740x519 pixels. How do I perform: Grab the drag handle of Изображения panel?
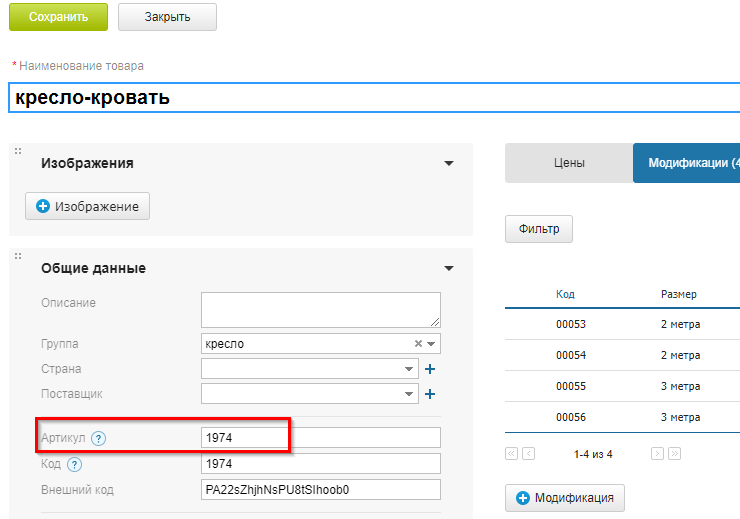click(x=18, y=151)
